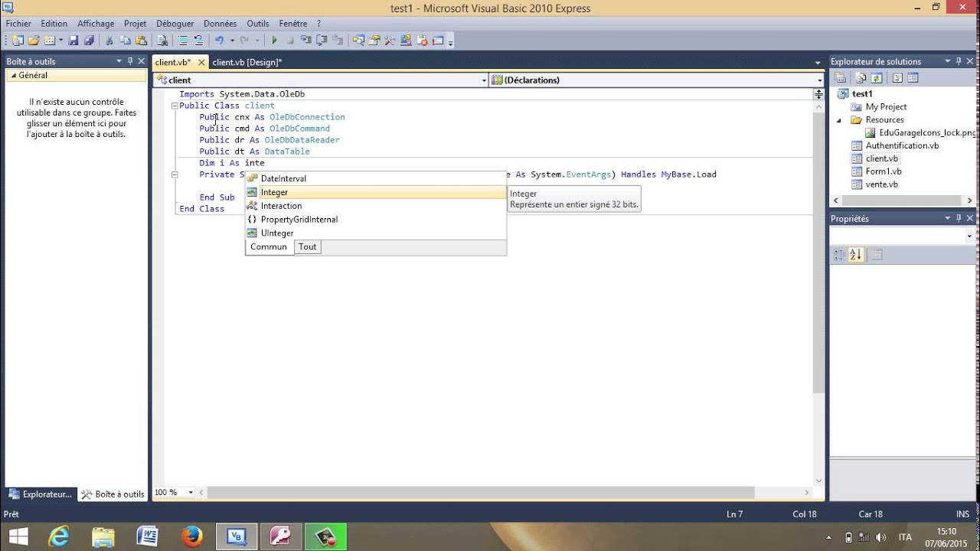980x551 pixels.
Task: Click Refresh icon in Solution Explorer
Action: (x=877, y=77)
